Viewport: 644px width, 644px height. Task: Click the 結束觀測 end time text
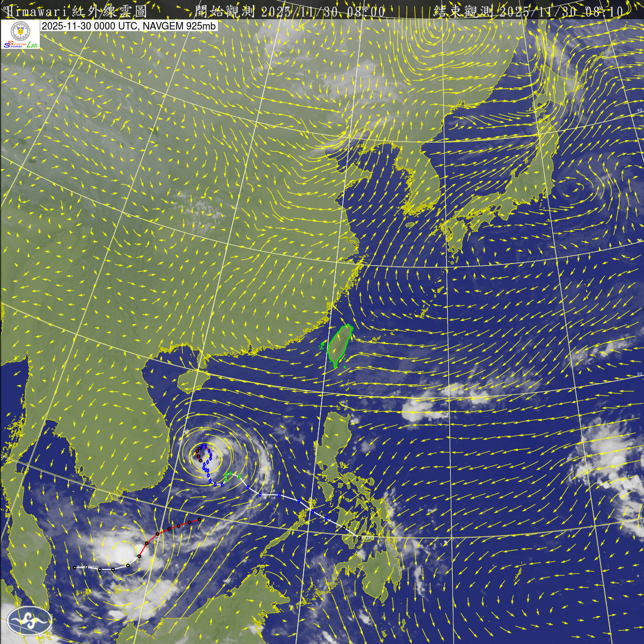point(529,11)
